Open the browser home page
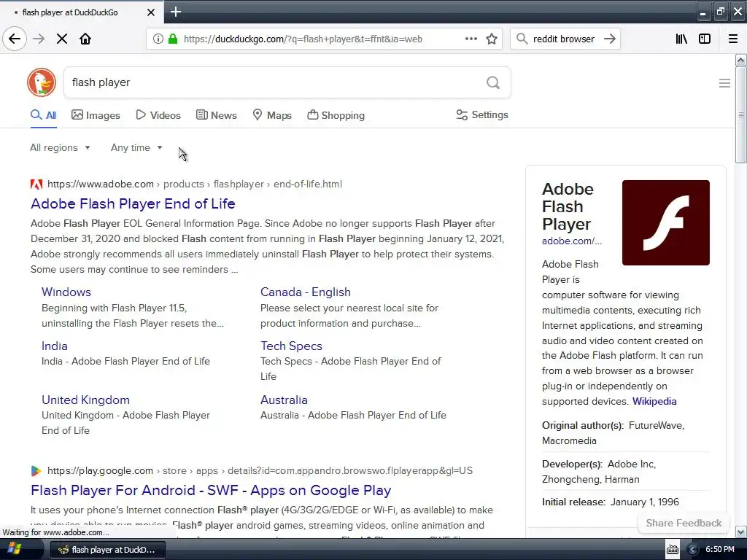The image size is (747, 560). pos(85,39)
